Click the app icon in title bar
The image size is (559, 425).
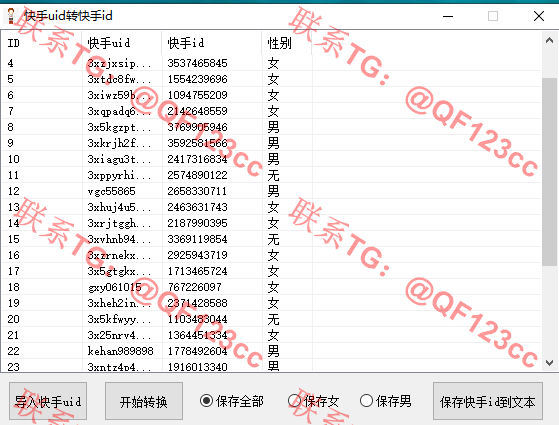pos(11,16)
